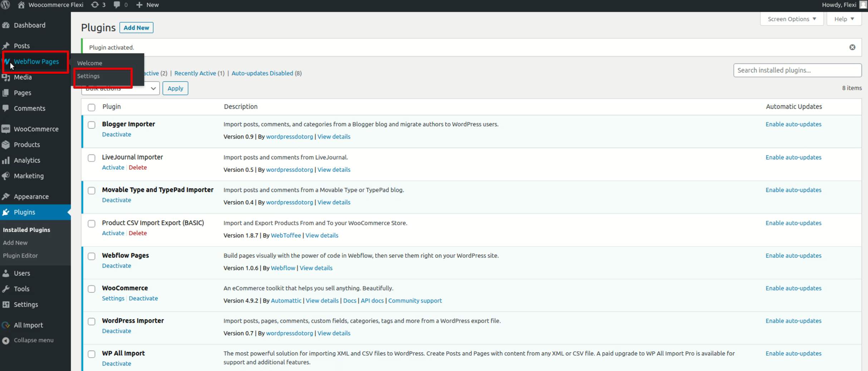The width and height of the screenshot is (868, 371).
Task: Click the Appearance paintbrush icon
Action: pyautogui.click(x=6, y=196)
